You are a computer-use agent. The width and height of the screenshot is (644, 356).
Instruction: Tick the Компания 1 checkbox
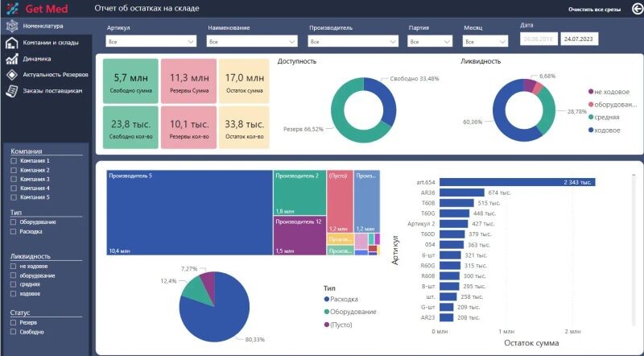14,162
